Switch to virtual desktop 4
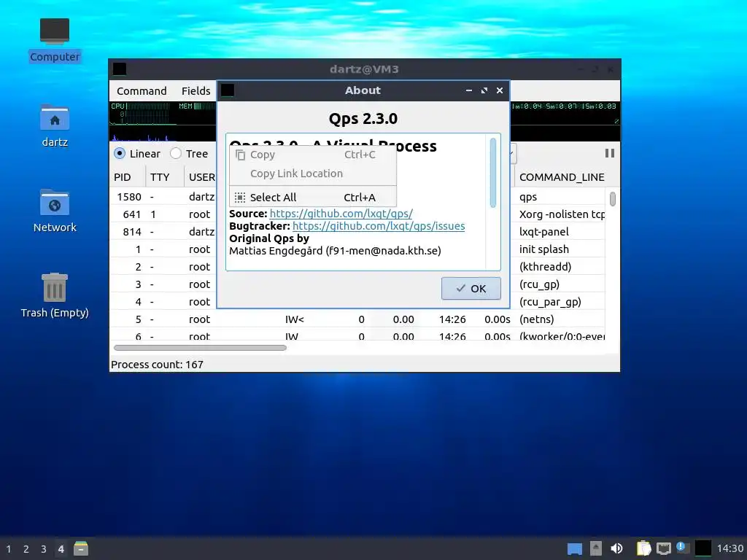This screenshot has height=560, width=747. (x=61, y=549)
